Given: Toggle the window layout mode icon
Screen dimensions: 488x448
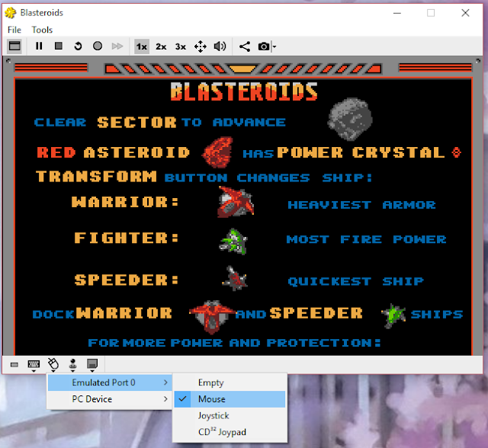Looking at the screenshot, I should pos(14,46).
